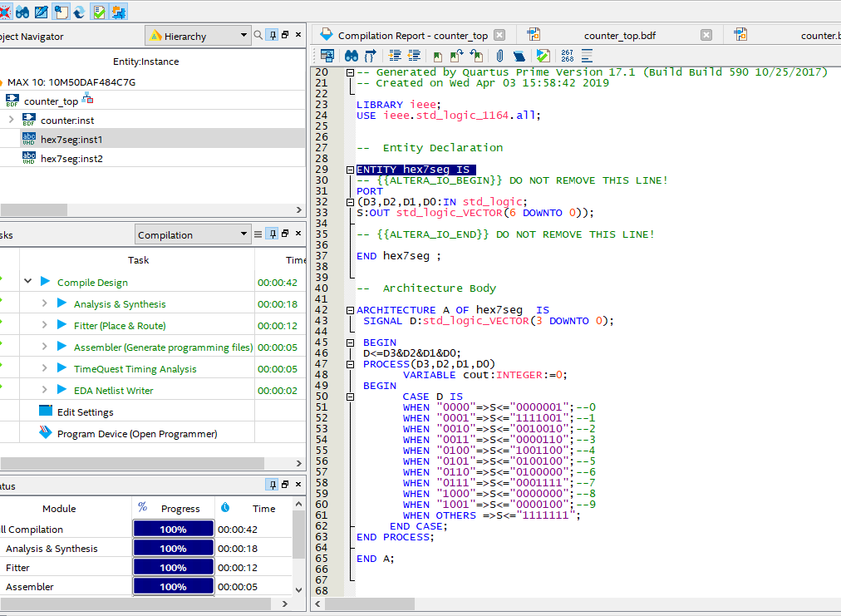Expand the TimeQuest Timing Analysis task

click(45, 367)
